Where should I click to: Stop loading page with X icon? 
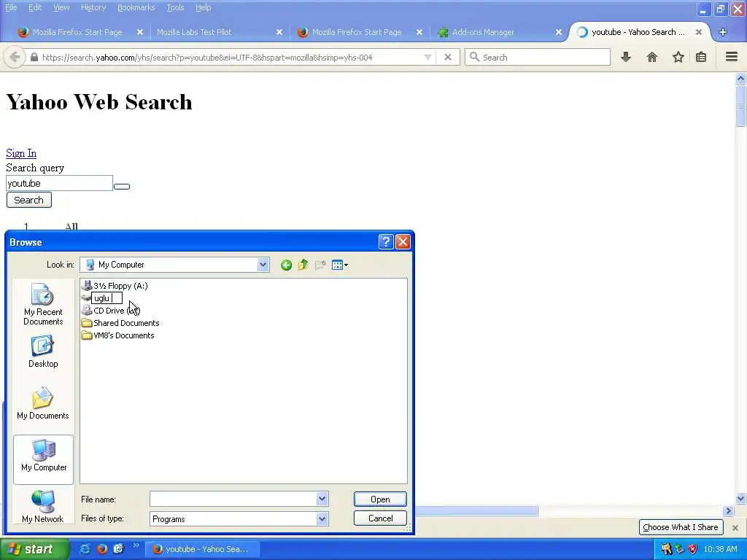(448, 57)
